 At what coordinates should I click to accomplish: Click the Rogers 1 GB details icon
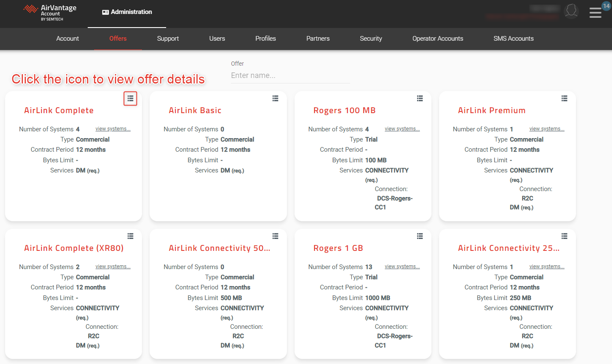420,236
